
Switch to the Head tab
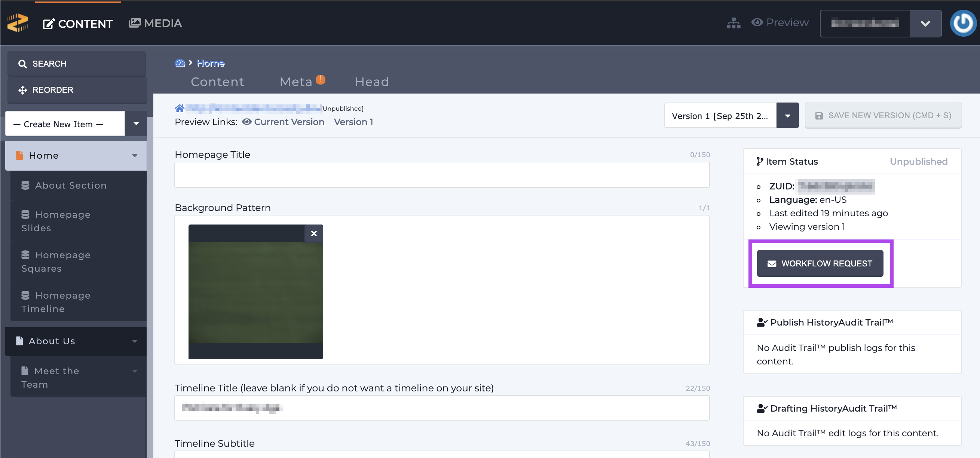pos(372,82)
